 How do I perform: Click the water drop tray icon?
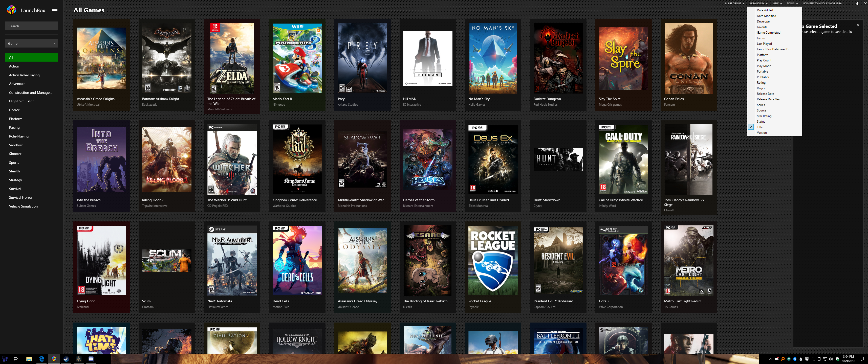click(801, 359)
